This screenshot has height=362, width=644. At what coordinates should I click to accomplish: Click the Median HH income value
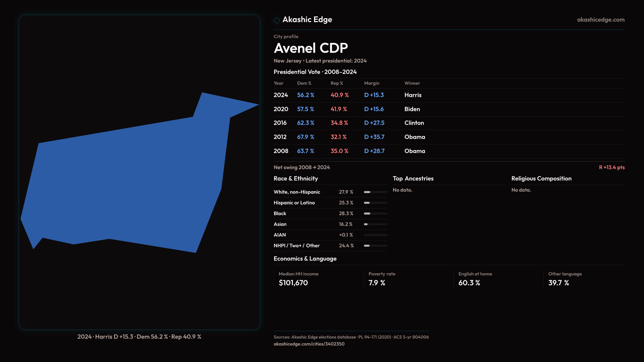point(293,283)
